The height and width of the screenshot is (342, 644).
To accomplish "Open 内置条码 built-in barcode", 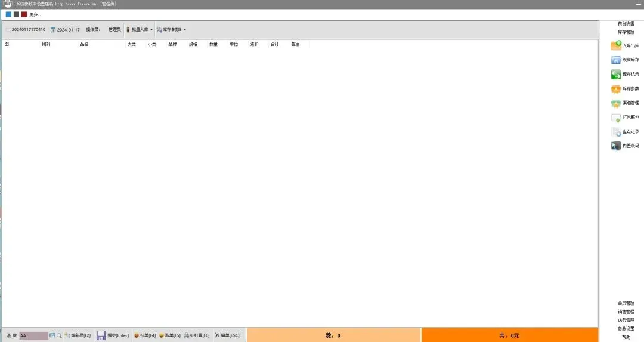I will (x=625, y=146).
